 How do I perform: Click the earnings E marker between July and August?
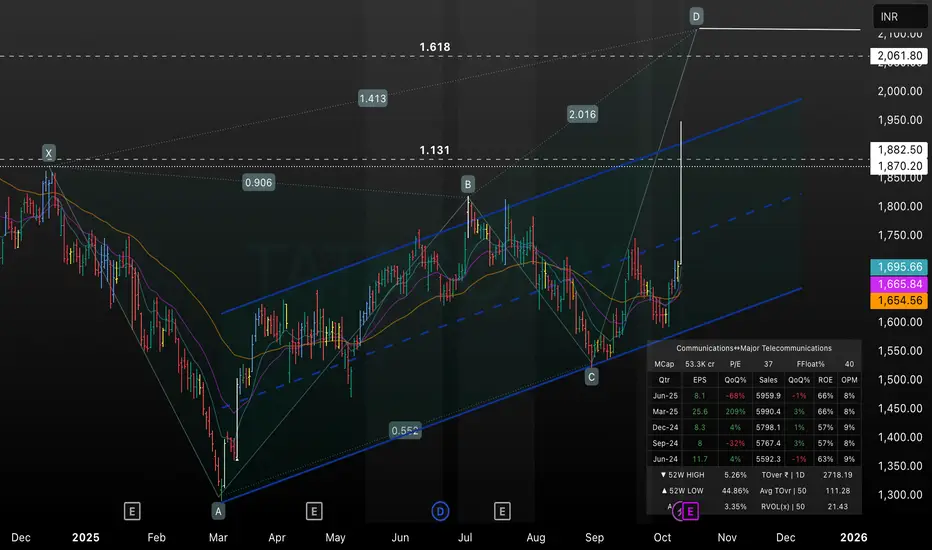coord(501,511)
